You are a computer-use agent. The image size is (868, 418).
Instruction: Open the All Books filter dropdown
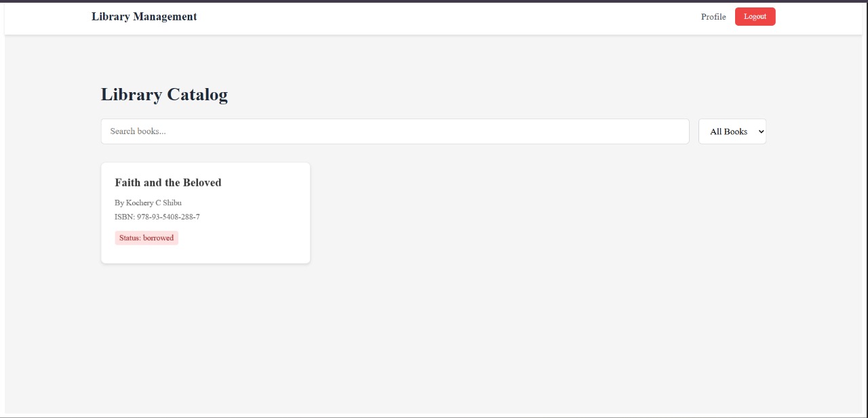click(x=732, y=131)
